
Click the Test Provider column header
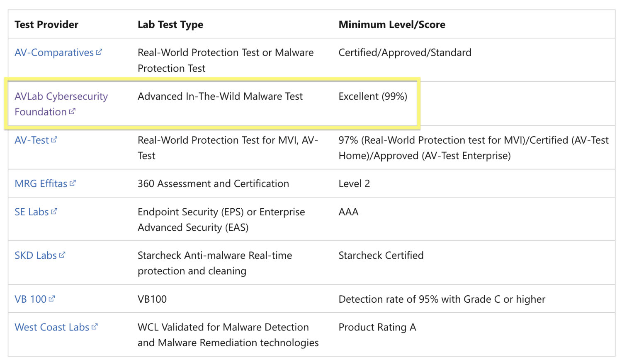(x=46, y=24)
